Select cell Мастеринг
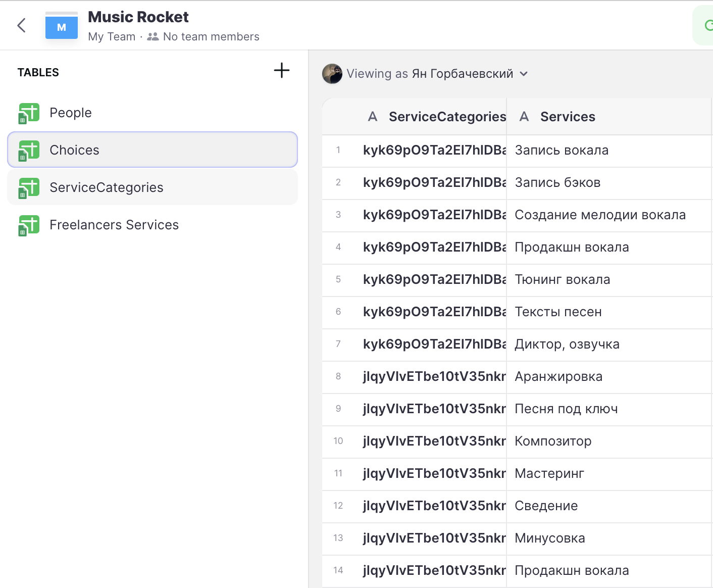 609,474
